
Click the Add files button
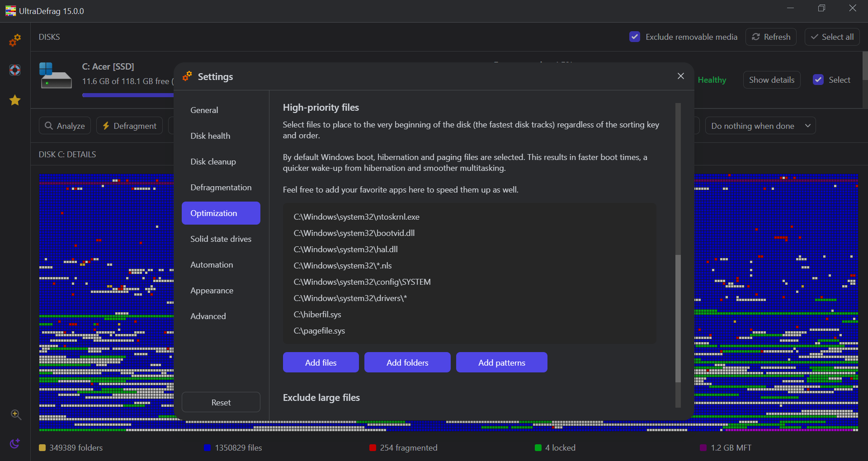(x=321, y=362)
